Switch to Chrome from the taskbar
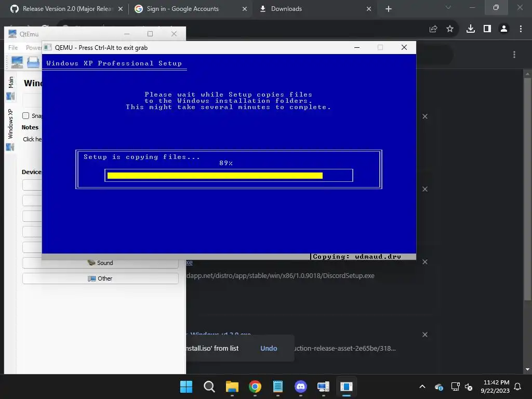The height and width of the screenshot is (399, 532). [255, 387]
